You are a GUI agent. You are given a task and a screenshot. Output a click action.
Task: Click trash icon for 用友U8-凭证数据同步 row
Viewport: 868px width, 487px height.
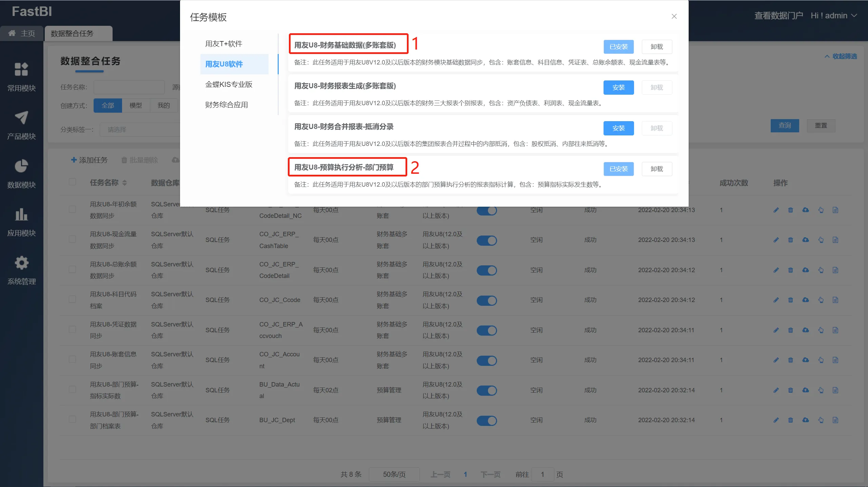coord(791,330)
